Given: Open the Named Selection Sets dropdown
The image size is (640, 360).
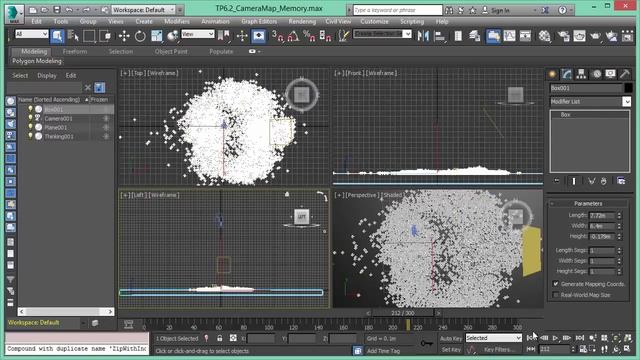Looking at the screenshot, I should [382, 34].
